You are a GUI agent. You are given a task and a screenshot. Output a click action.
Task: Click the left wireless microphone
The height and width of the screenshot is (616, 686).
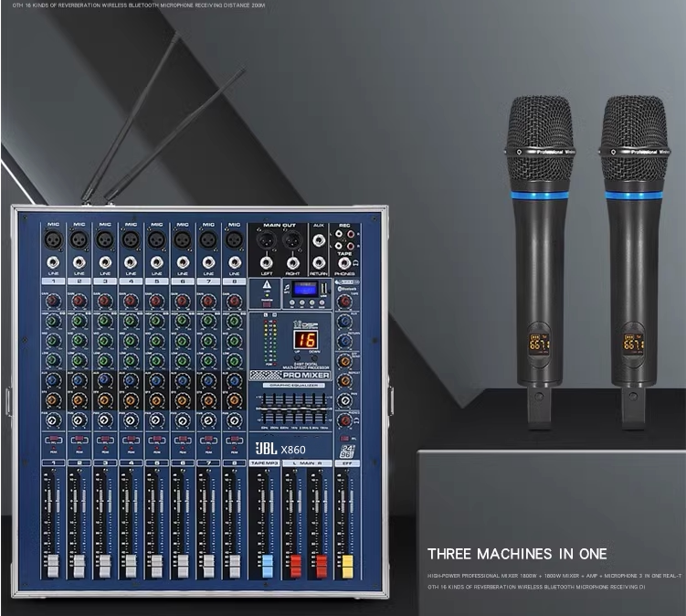coord(540,262)
